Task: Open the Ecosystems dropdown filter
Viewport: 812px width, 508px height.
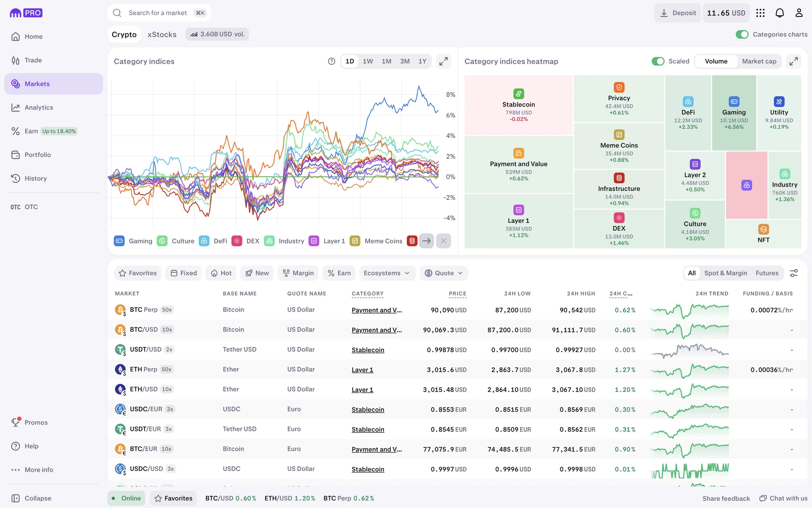Action: 387,273
